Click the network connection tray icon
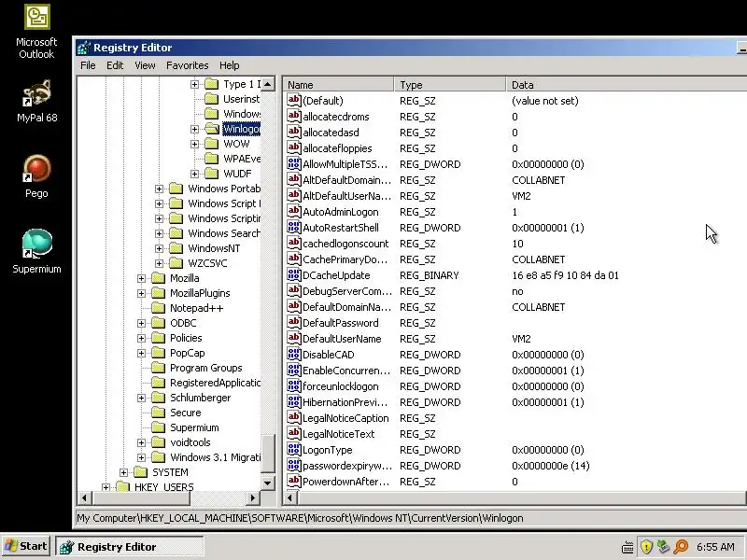Image resolution: width=747 pixels, height=560 pixels. [x=663, y=547]
